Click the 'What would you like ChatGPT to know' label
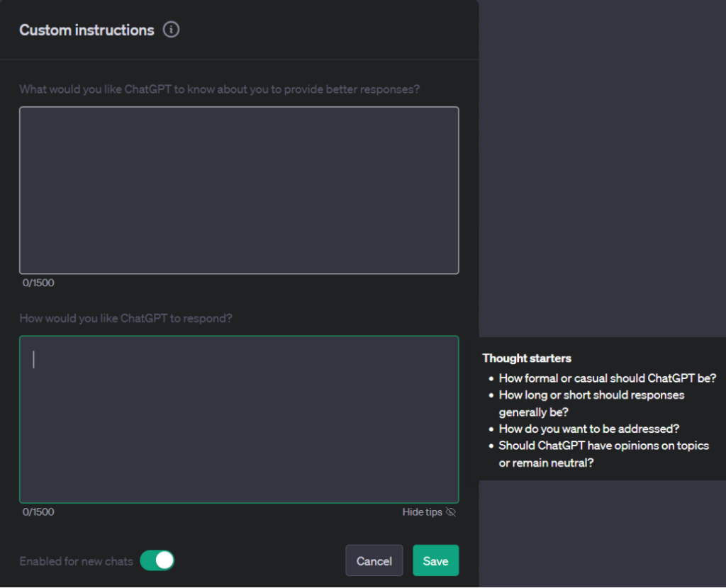 (x=220, y=89)
